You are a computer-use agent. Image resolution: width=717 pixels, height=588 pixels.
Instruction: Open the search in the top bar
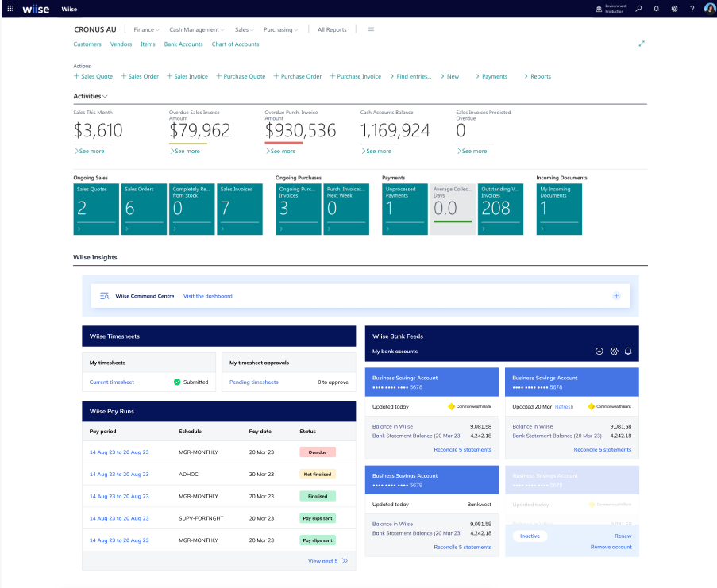(x=638, y=9)
